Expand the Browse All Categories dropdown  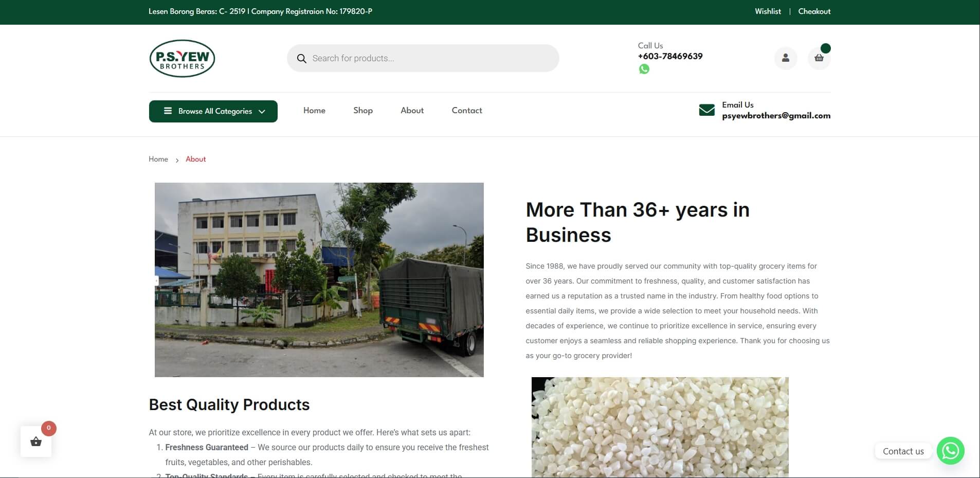213,111
